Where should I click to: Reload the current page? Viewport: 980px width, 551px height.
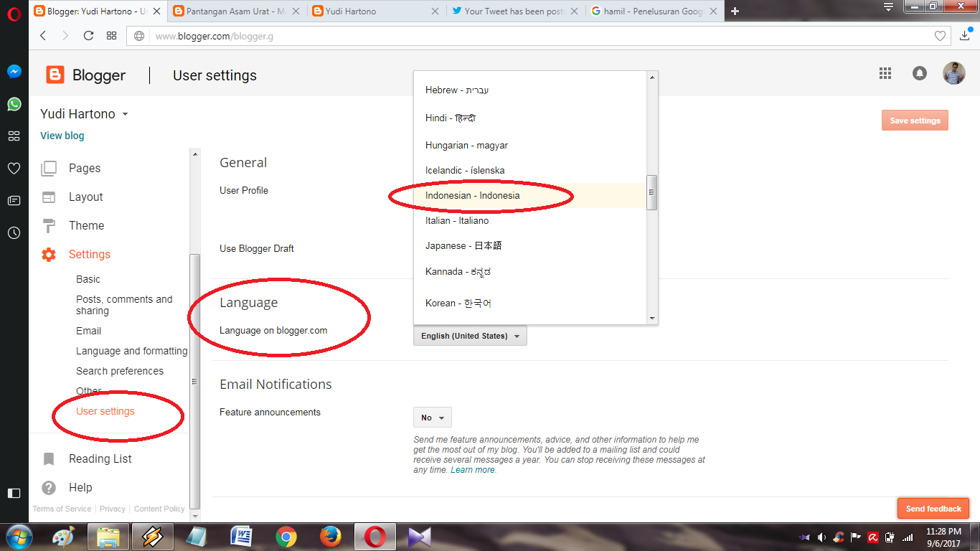point(88,36)
